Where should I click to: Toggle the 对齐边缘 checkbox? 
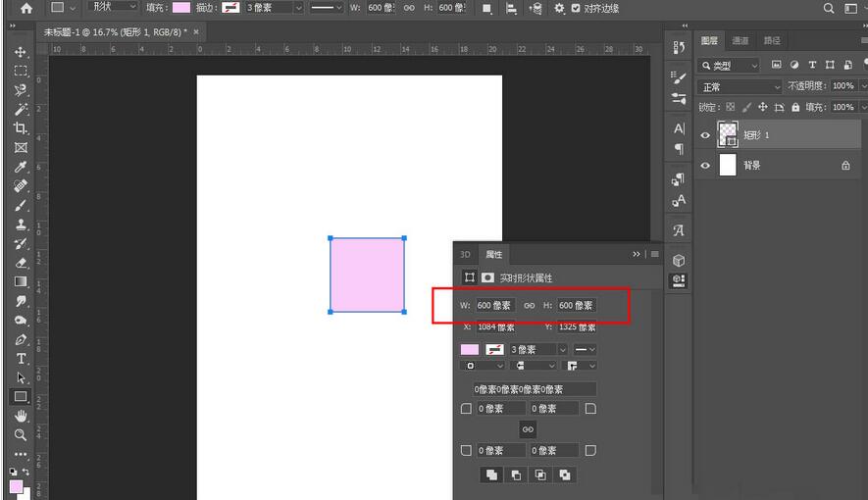coord(576,8)
